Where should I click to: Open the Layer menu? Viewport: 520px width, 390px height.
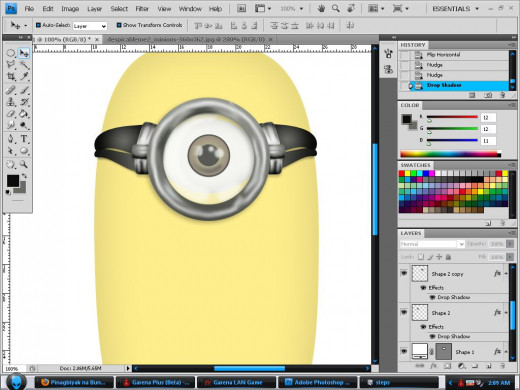(95, 9)
